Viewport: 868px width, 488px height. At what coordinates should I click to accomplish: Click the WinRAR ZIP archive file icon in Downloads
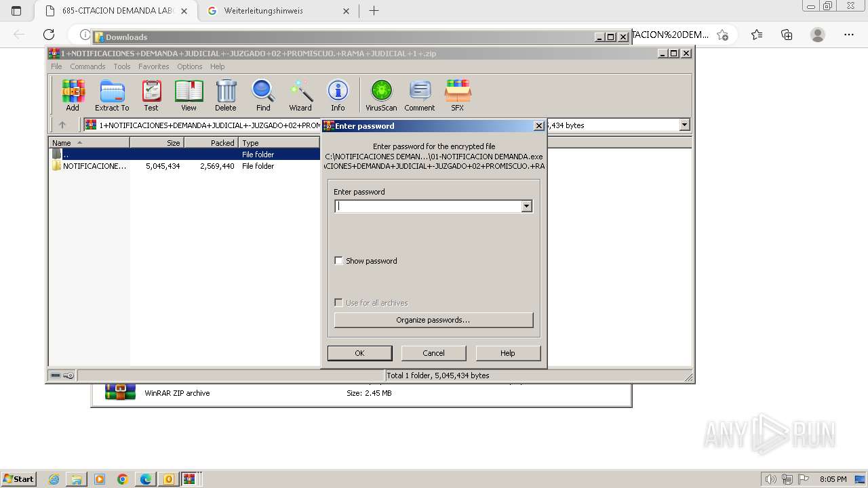pyautogui.click(x=120, y=393)
